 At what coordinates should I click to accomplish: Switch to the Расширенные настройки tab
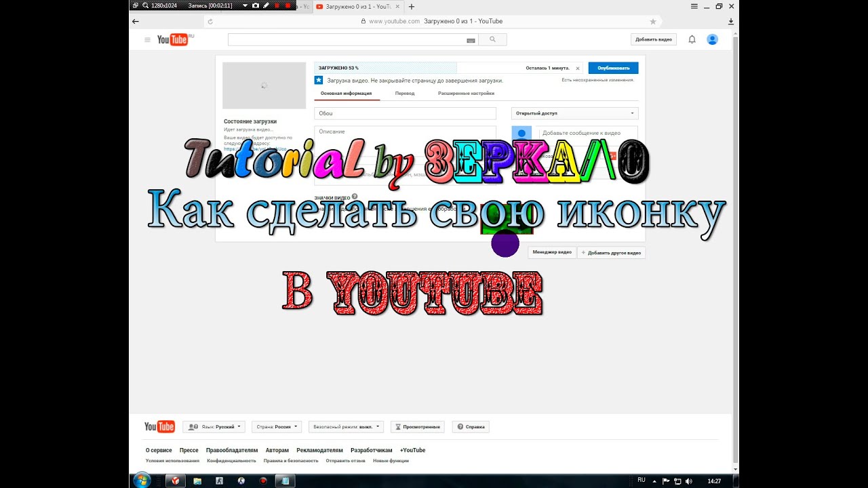(x=466, y=94)
